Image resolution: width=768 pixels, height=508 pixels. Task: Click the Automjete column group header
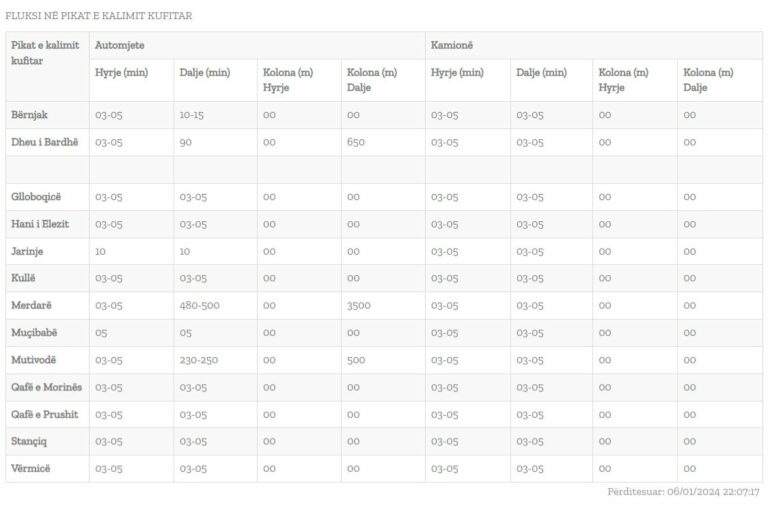coord(118,46)
